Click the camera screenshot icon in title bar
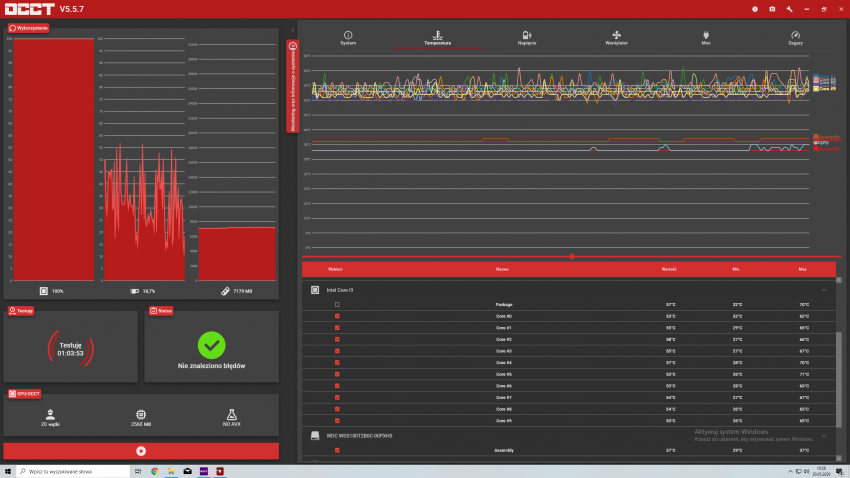Screen dimensions: 850x478 [772, 9]
